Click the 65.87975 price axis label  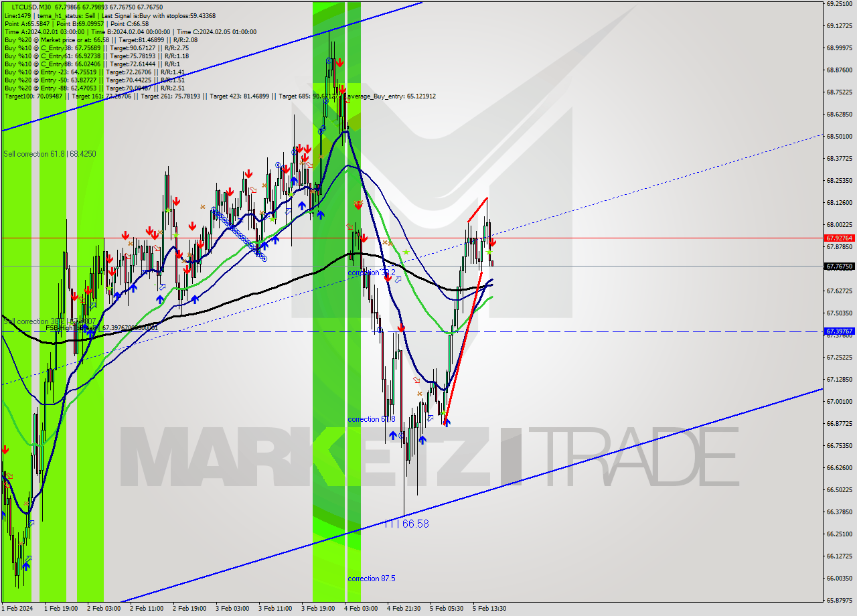[x=839, y=600]
